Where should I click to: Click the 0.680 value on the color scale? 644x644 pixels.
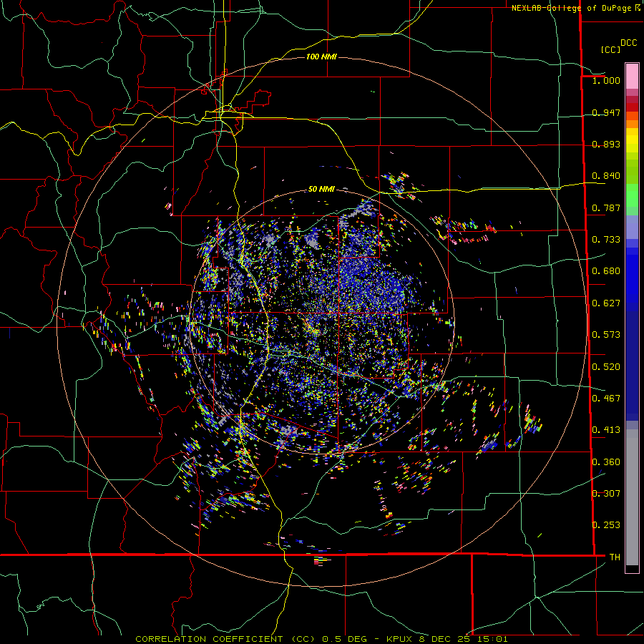click(606, 271)
